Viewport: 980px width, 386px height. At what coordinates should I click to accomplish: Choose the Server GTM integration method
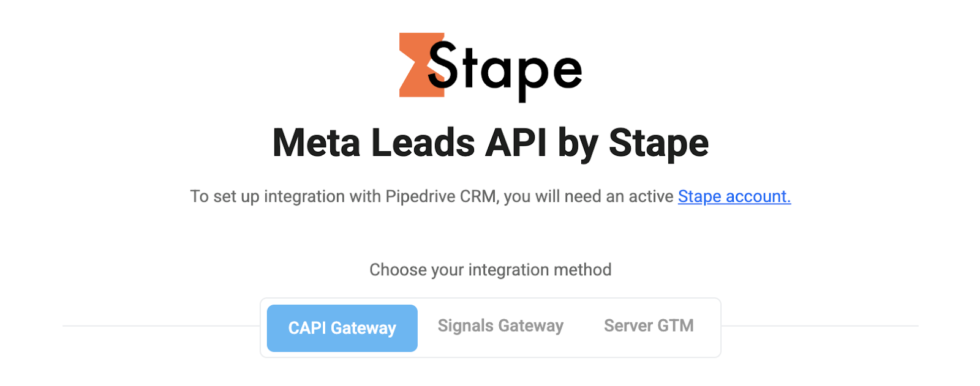649,326
